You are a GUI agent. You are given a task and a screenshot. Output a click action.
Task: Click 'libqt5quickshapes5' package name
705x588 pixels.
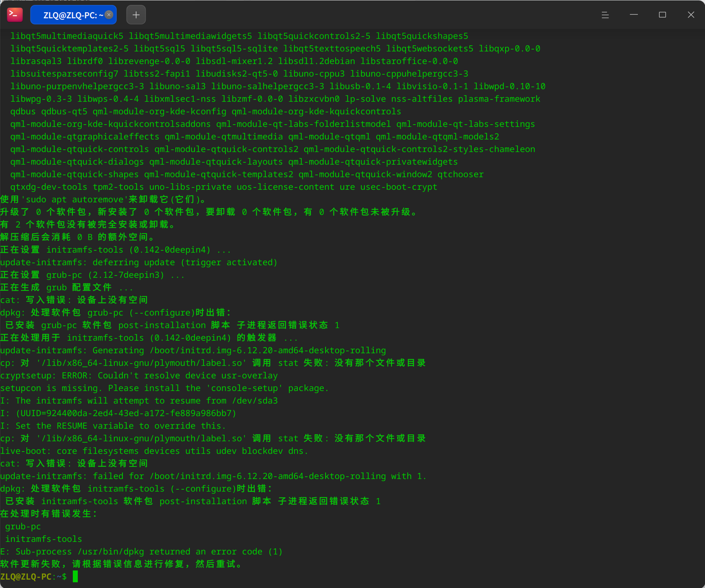(422, 36)
